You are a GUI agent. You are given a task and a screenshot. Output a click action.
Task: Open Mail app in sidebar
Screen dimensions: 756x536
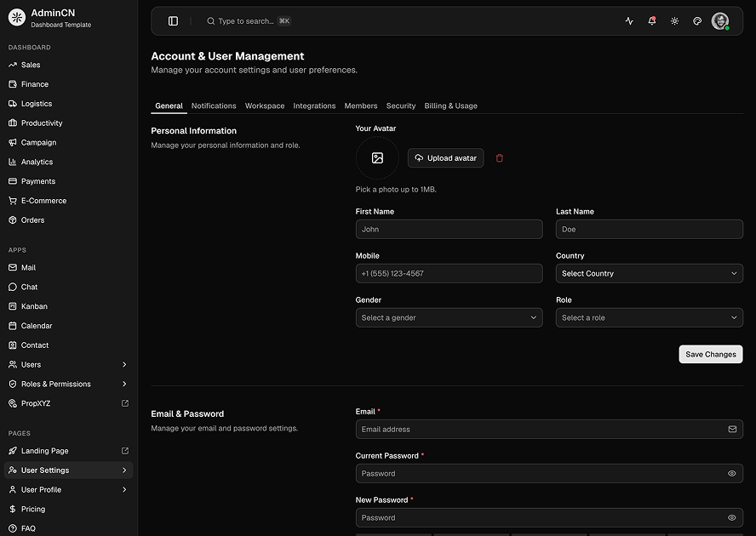pos(68,267)
